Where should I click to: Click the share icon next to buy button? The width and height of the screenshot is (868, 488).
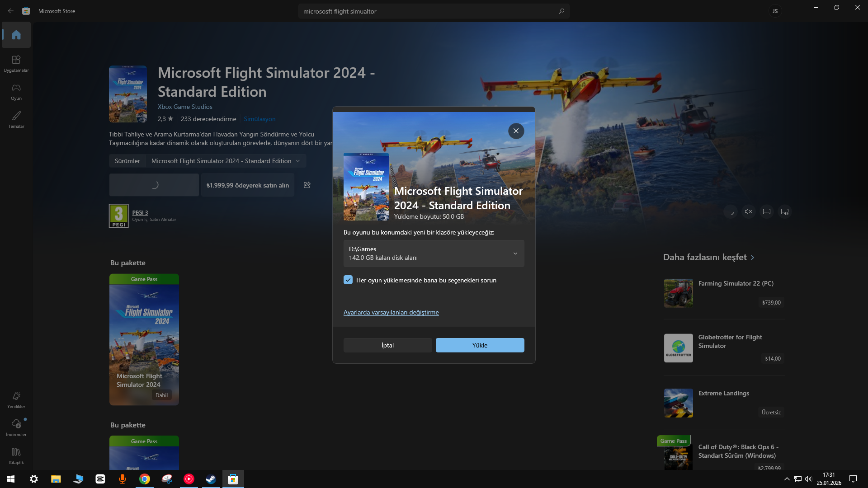(307, 185)
